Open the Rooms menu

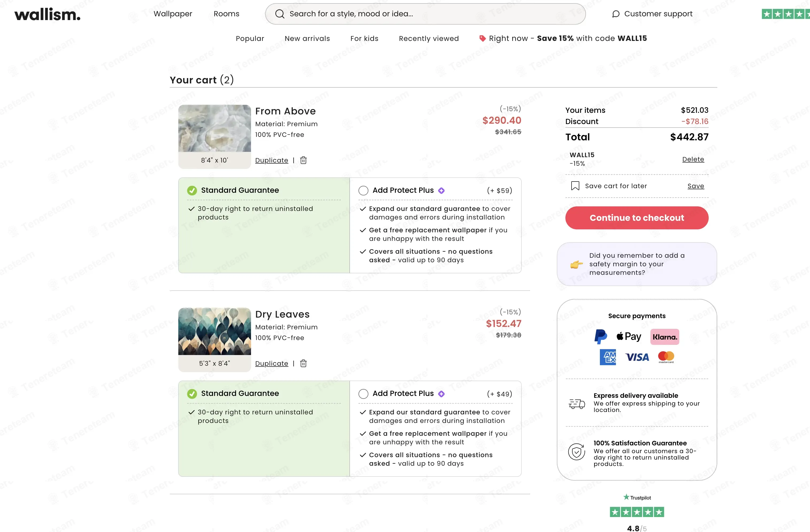tap(226, 14)
